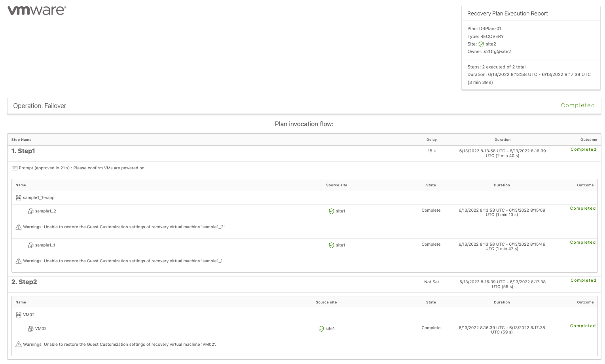Select the 2. Step2 heading

pyautogui.click(x=24, y=282)
